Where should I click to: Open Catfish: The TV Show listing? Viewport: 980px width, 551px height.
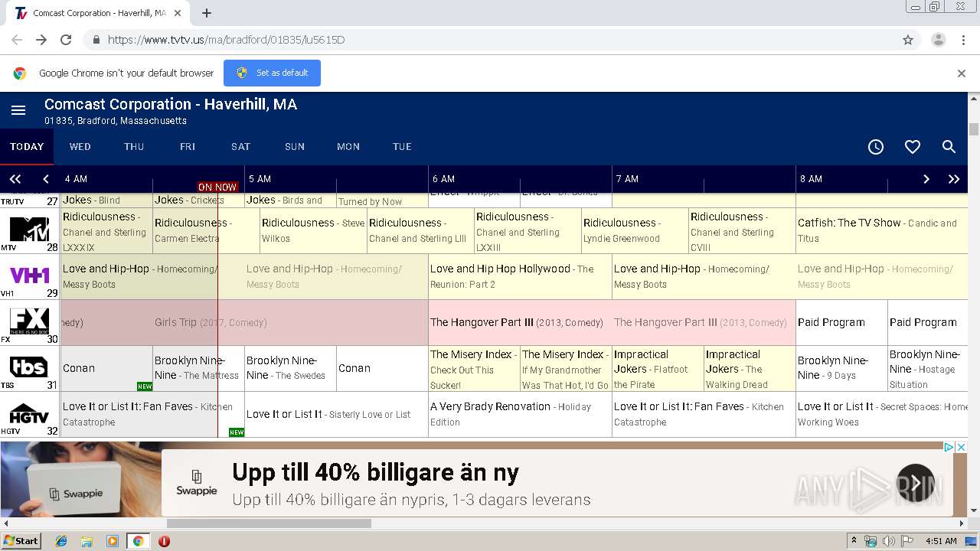pos(882,230)
